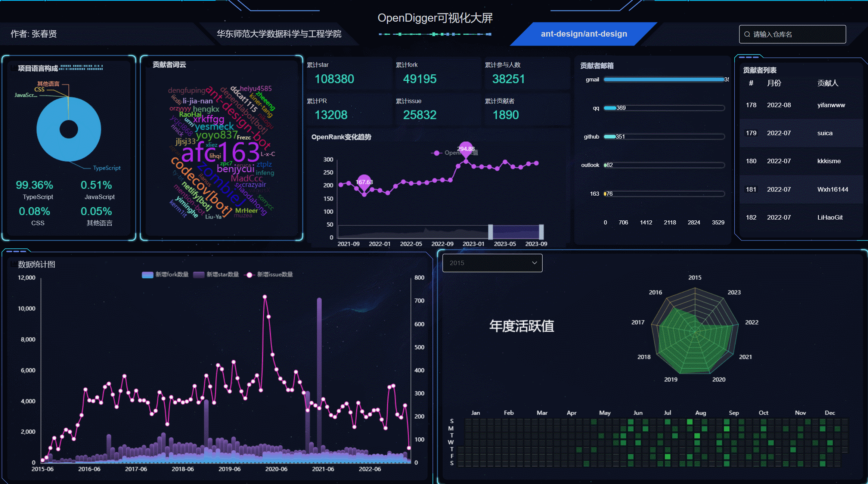
Task: Click the search magnifier icon
Action: pos(747,34)
